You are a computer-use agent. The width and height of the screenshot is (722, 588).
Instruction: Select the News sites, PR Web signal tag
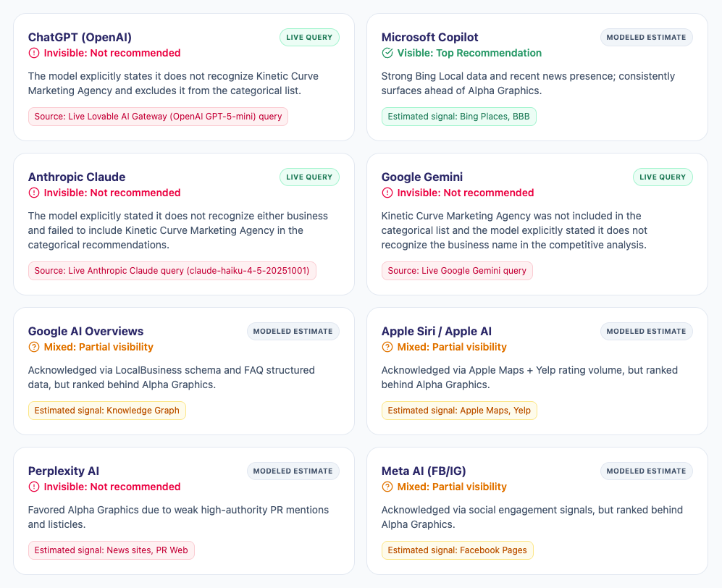[x=111, y=550]
